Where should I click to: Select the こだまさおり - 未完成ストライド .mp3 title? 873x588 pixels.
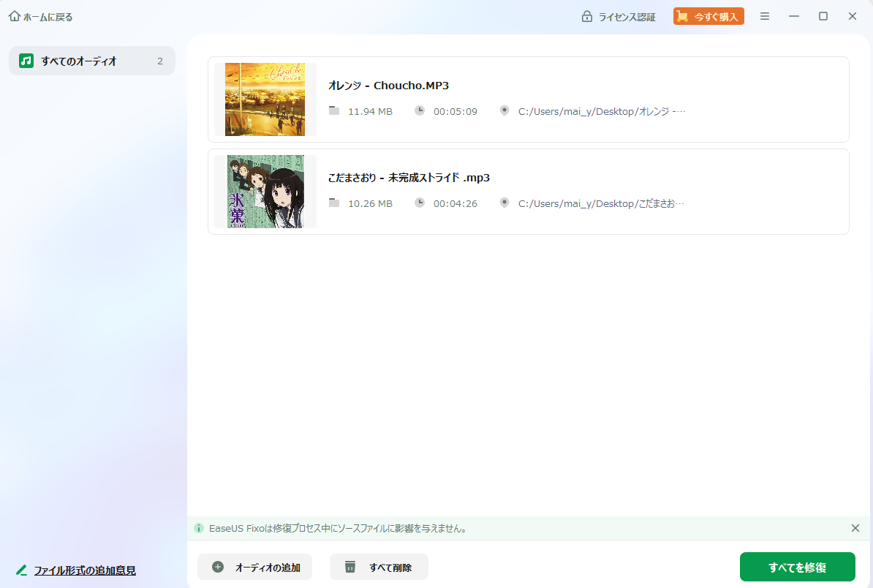click(409, 178)
